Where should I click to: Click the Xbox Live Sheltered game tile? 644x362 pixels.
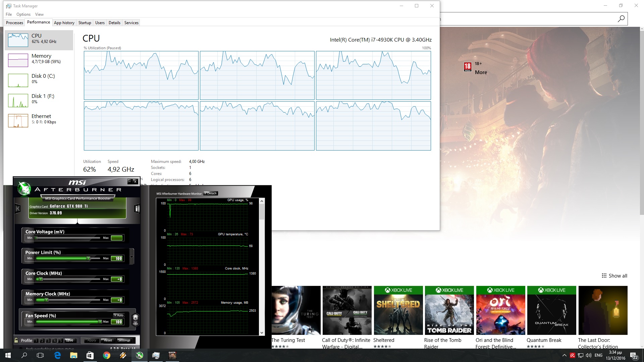(398, 310)
